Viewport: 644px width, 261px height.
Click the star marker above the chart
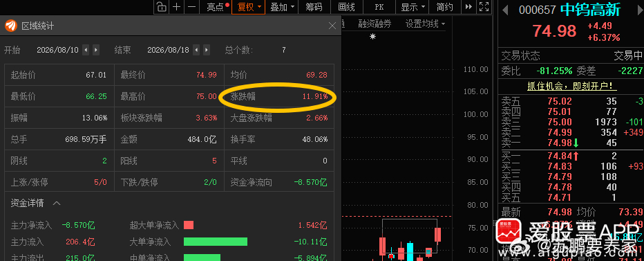click(372, 36)
